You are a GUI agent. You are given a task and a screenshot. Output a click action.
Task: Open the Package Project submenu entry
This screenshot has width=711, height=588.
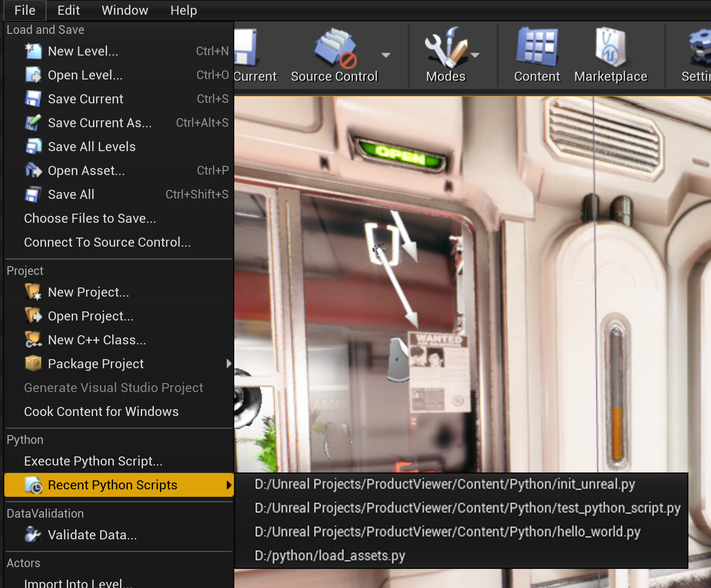119,364
